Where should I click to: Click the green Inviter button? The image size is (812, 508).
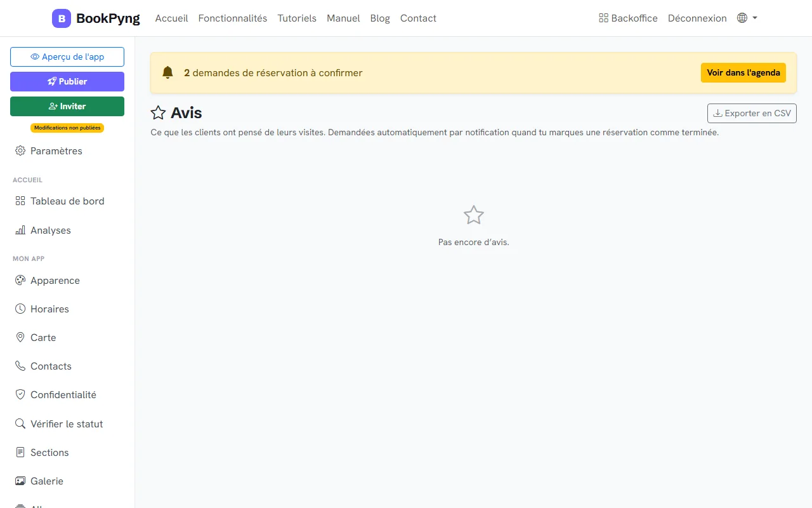click(x=67, y=106)
